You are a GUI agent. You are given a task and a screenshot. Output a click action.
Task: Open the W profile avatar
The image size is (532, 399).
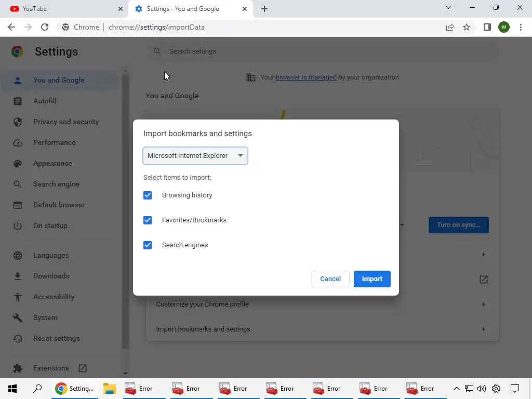click(504, 27)
